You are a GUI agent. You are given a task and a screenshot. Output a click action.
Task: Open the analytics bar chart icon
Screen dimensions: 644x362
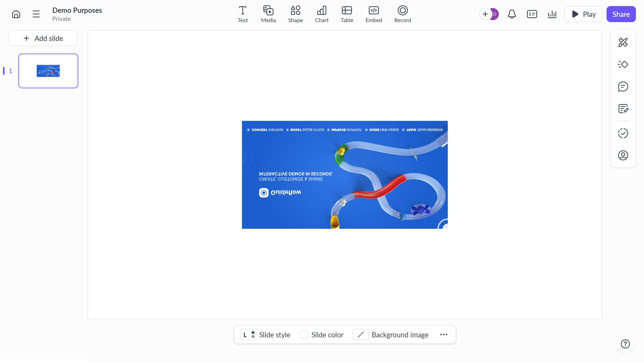[552, 14]
